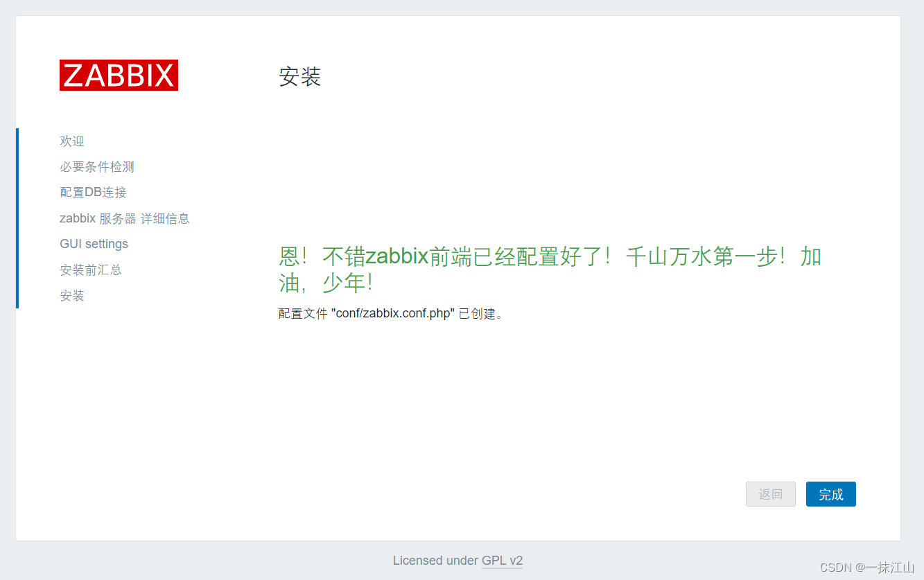Select the 欢迎 setup step

72,141
